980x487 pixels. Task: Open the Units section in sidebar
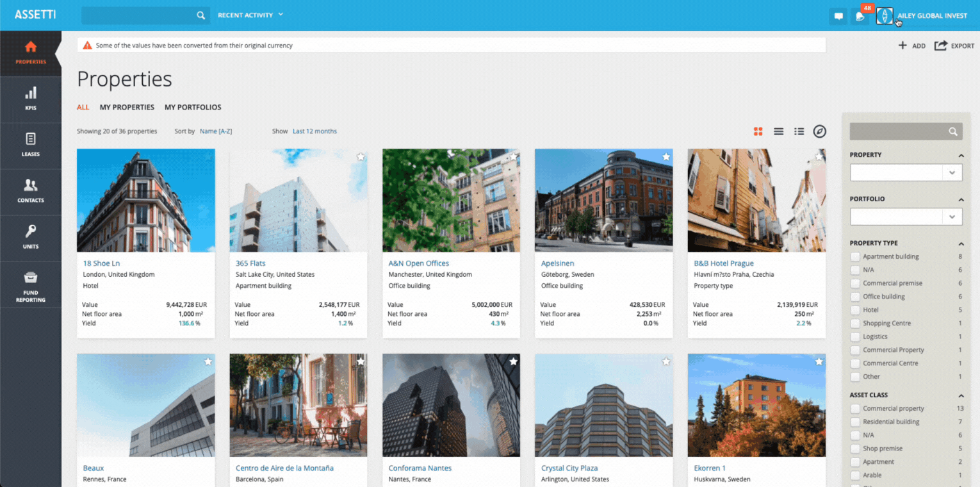coord(31,238)
